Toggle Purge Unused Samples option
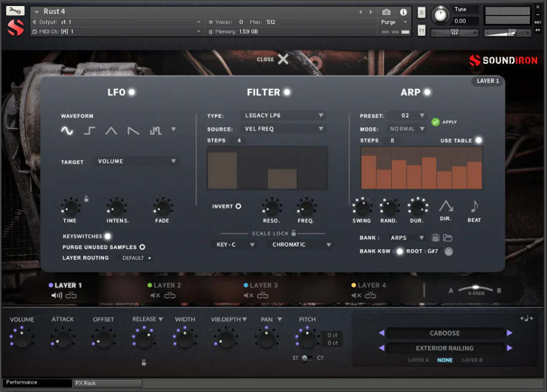The height and width of the screenshot is (392, 547). pyautogui.click(x=142, y=247)
